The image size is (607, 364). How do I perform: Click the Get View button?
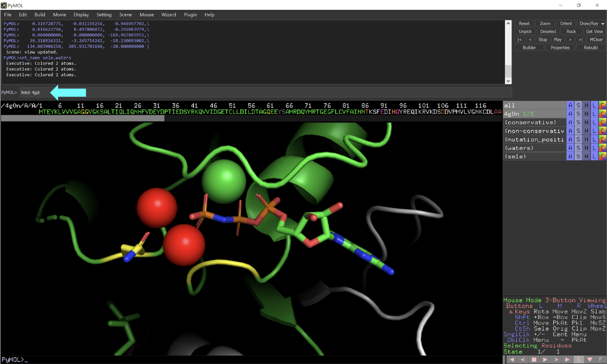(594, 31)
